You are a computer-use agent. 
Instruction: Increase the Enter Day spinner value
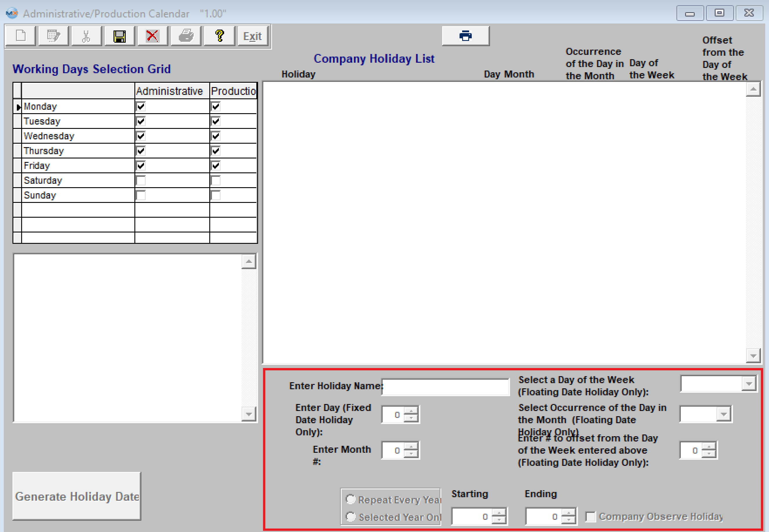pyautogui.click(x=411, y=411)
